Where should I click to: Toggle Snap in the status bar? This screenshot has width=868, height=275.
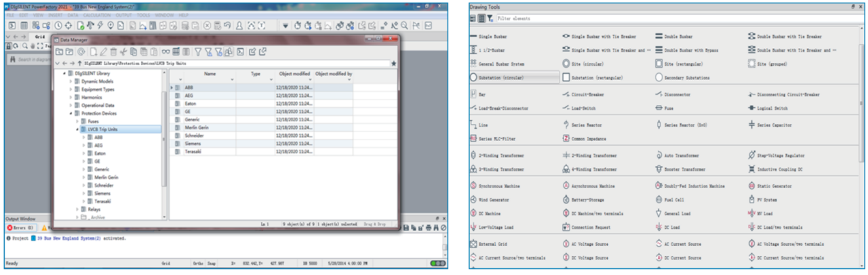pos(212,263)
